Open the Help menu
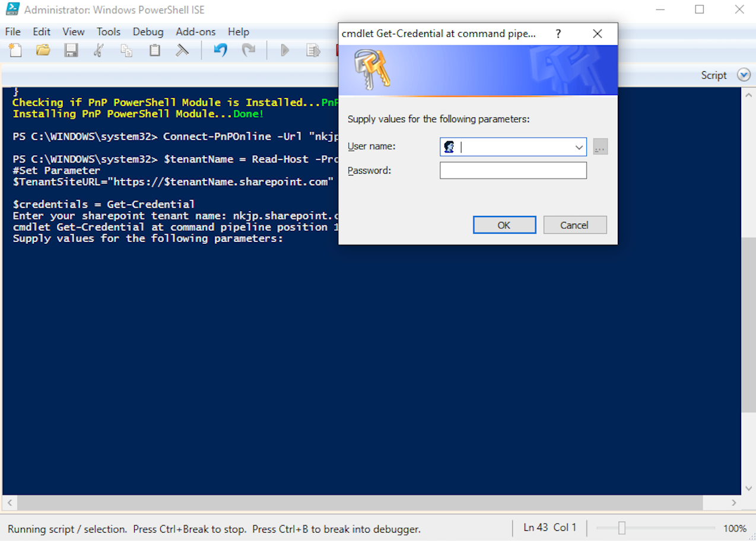 pos(239,32)
